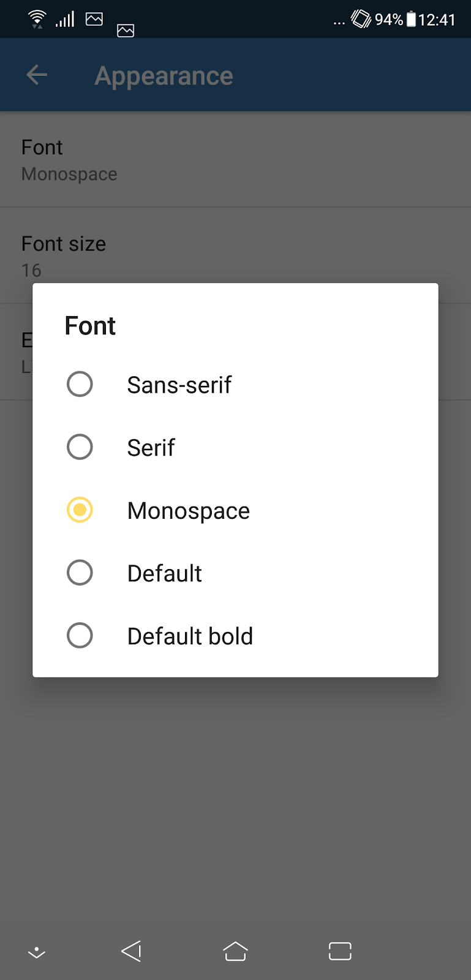Screen dimensions: 471x980
Task: Tap the Font setting showing Monospace
Action: [69, 160]
